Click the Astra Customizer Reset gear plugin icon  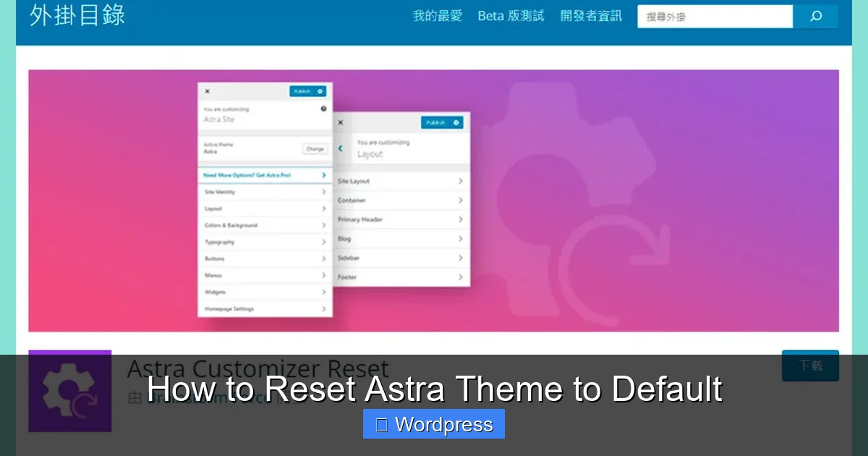(x=70, y=391)
